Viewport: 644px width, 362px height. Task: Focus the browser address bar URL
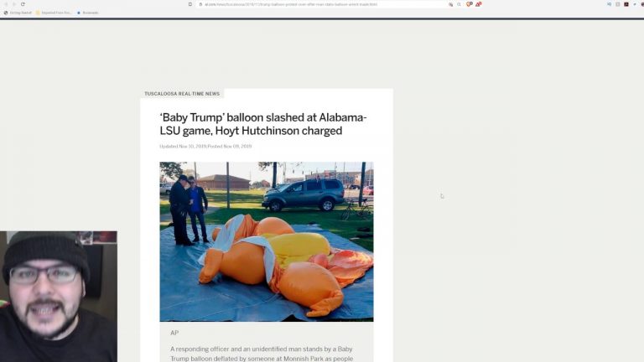click(291, 4)
